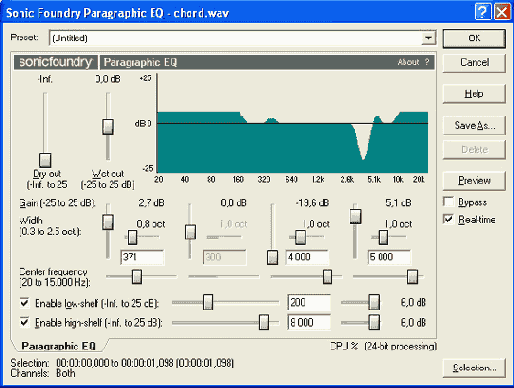514x388 pixels.
Task: Toggle the Bypass checkbox
Action: pos(449,202)
